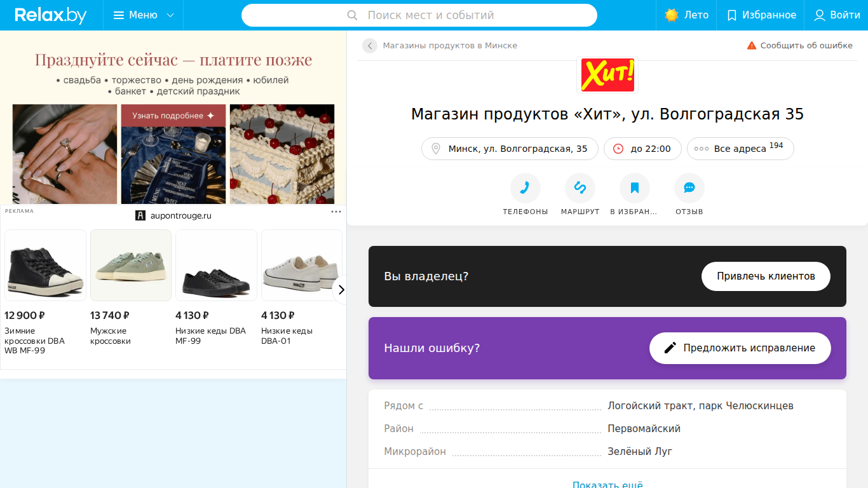Click 'Привлечь клиентов' button
The height and width of the screenshot is (488, 868).
tap(766, 276)
